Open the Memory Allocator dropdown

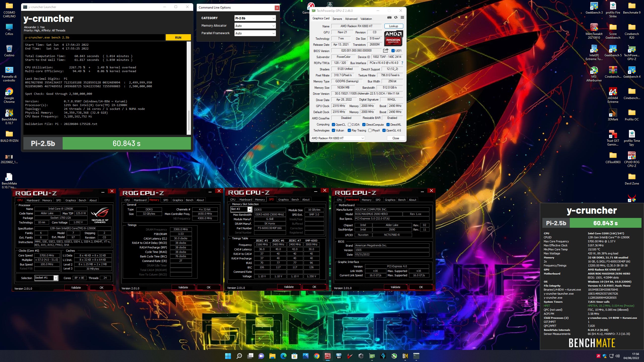255,26
